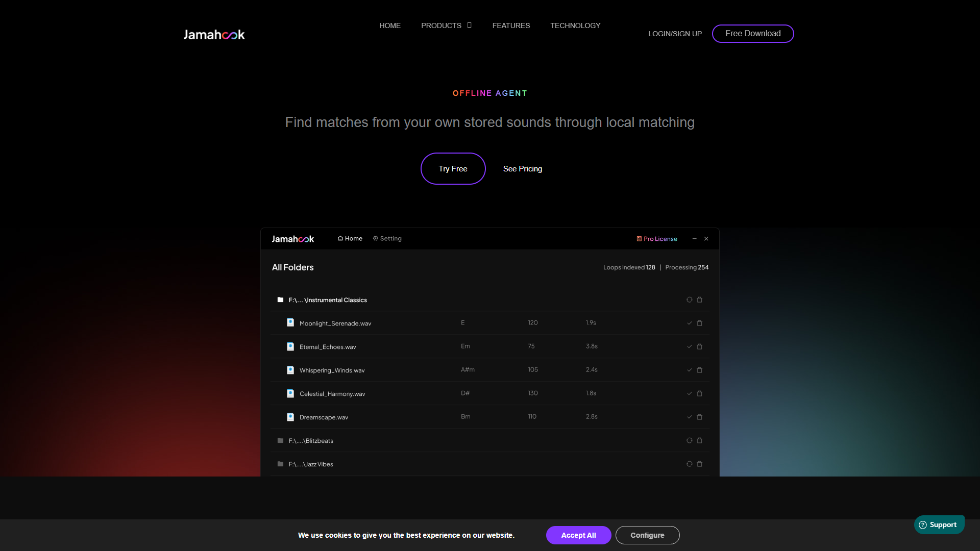
Task: Expand the PRODUCTS dropdown menu
Action: [x=446, y=26]
